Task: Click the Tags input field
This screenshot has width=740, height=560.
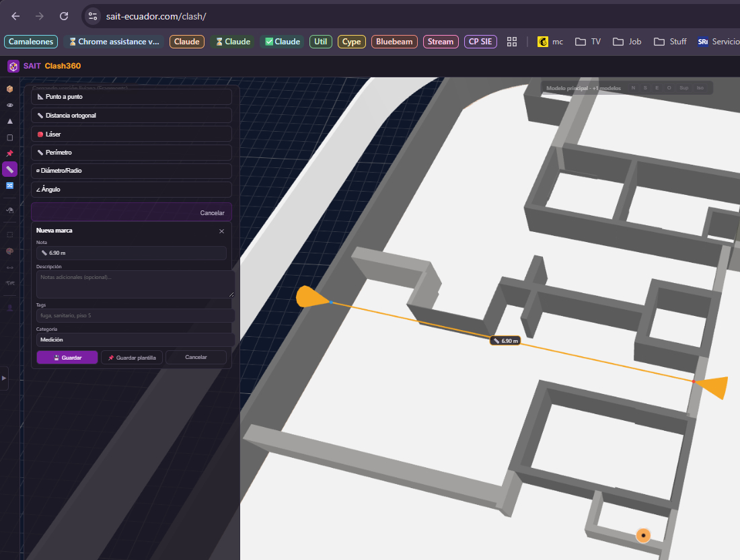Action: (x=135, y=315)
